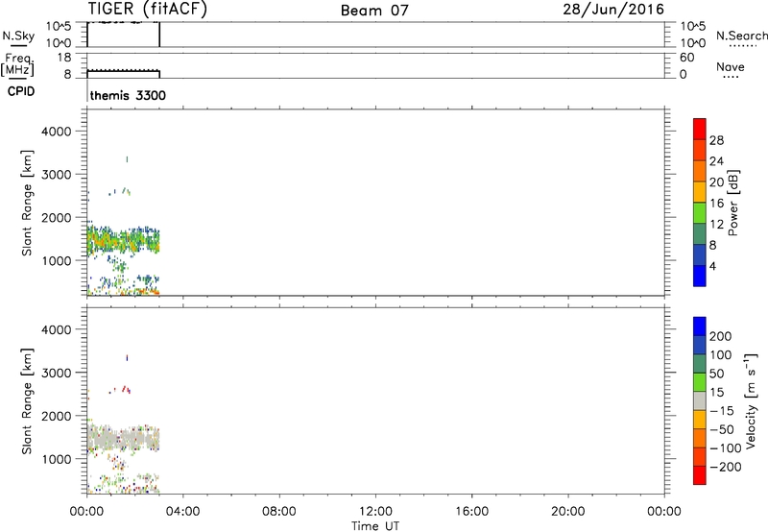
Task: Click the '12:00' time axis label
Action: [375, 512]
